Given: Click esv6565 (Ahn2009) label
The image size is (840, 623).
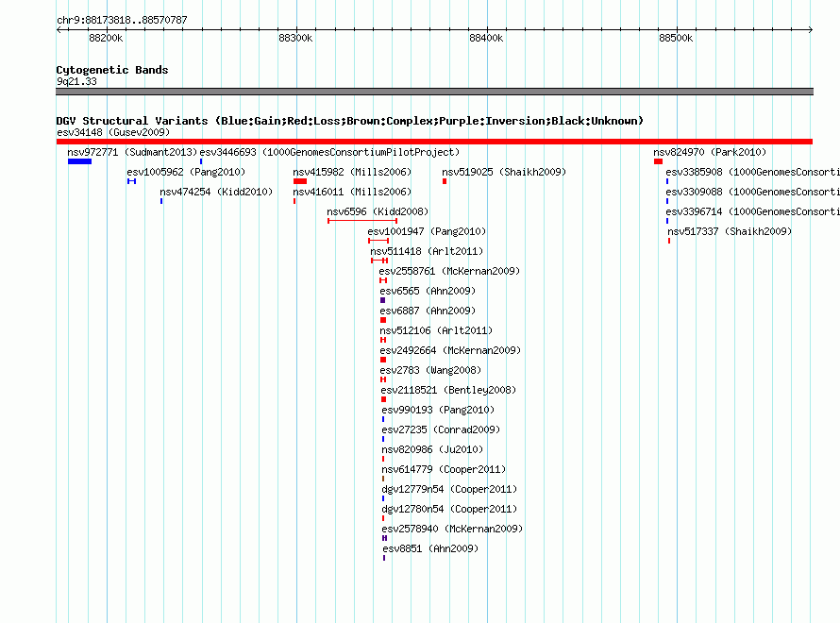Looking at the screenshot, I should tap(428, 291).
